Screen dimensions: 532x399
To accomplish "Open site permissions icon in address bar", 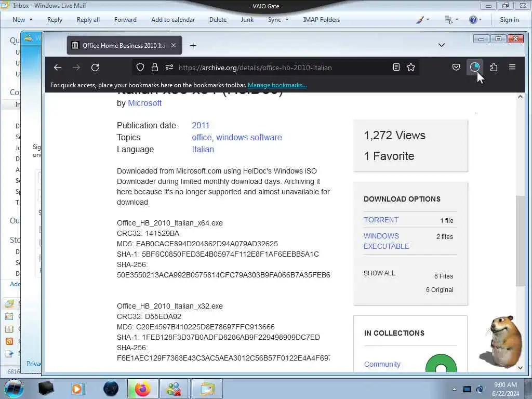I will [169, 68].
